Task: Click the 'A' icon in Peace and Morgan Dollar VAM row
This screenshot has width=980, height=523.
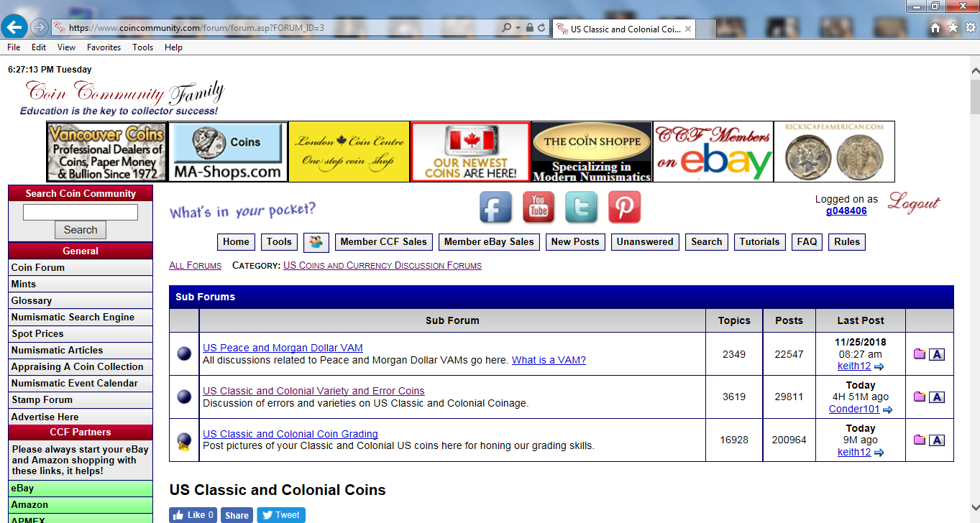Action: tap(936, 353)
